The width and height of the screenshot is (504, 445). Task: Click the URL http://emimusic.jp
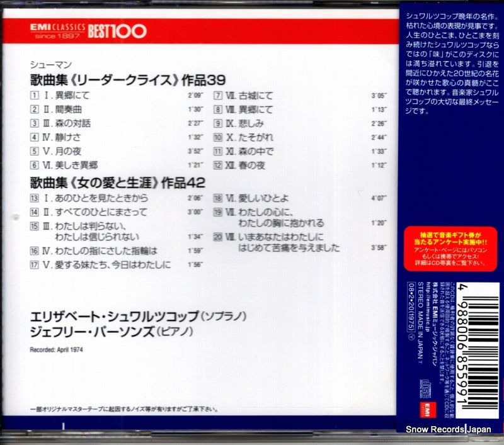(428, 307)
